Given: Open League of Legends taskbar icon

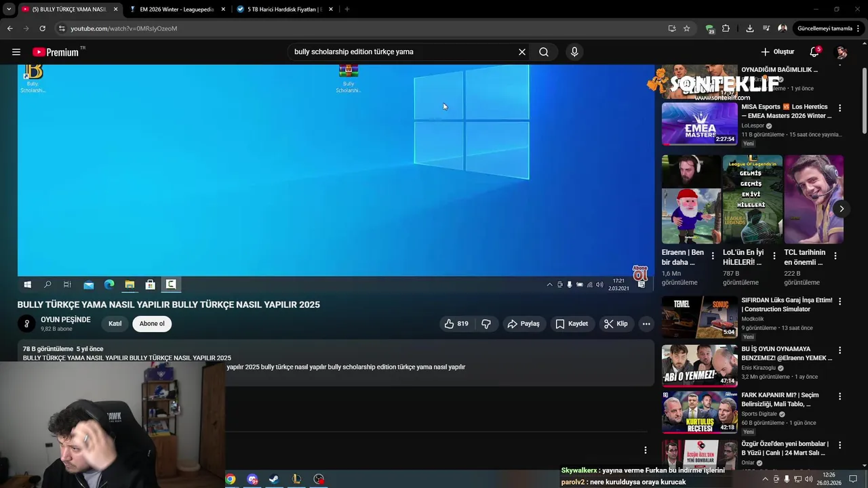Looking at the screenshot, I should (x=296, y=479).
